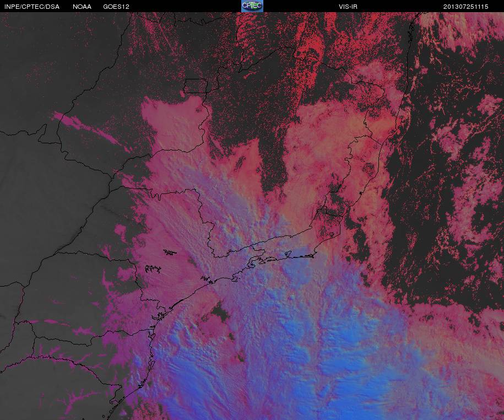This screenshot has height=420, width=504.
Task: Click the VIS-IR channel label
Action: coord(348,7)
